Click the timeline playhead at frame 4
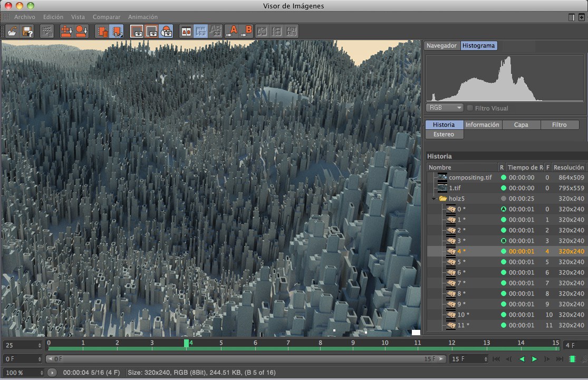The image size is (588, 380). 186,344
